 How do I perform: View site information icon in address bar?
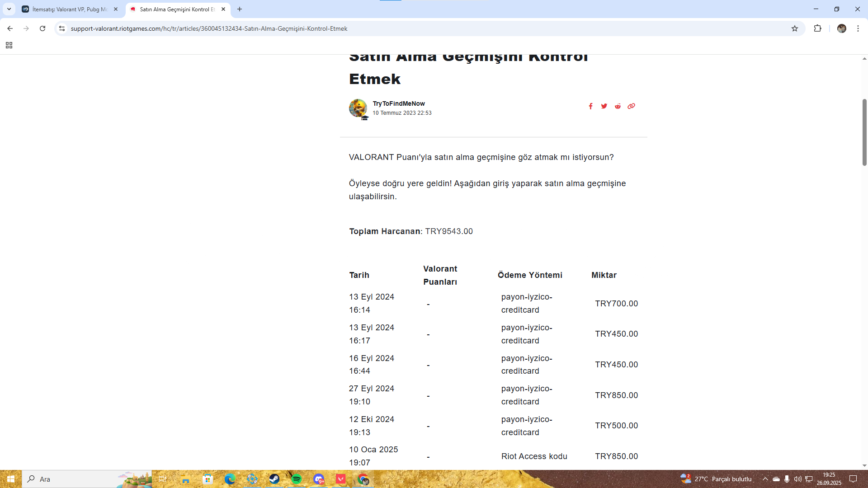[62, 28]
